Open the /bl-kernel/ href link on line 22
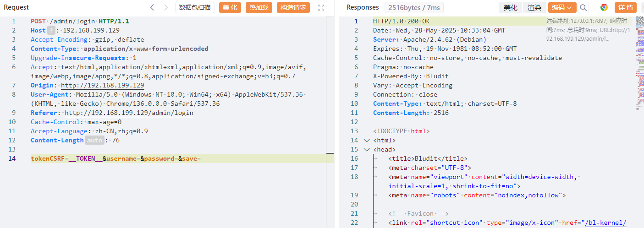Screen dimensions: 644x228 click(605, 223)
